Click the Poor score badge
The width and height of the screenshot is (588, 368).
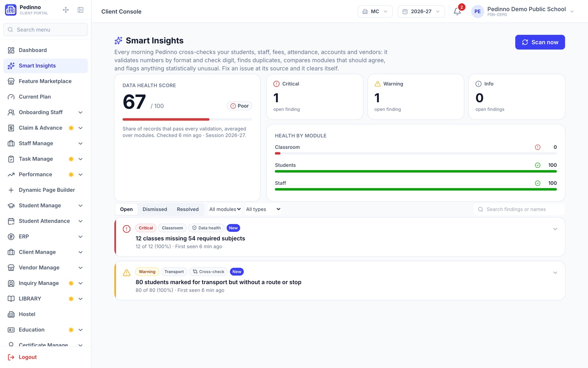(x=239, y=106)
